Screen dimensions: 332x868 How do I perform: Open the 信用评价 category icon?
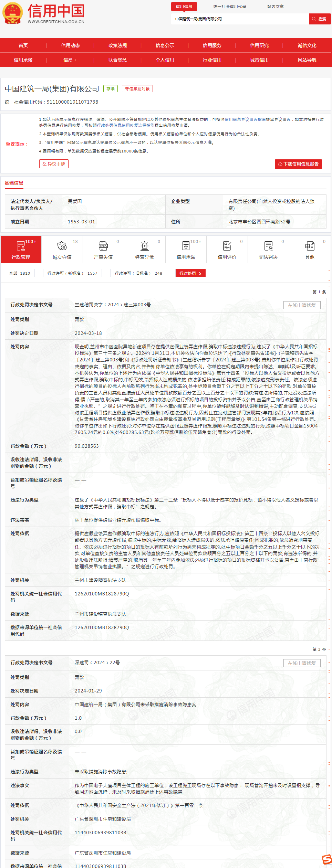coord(227,246)
